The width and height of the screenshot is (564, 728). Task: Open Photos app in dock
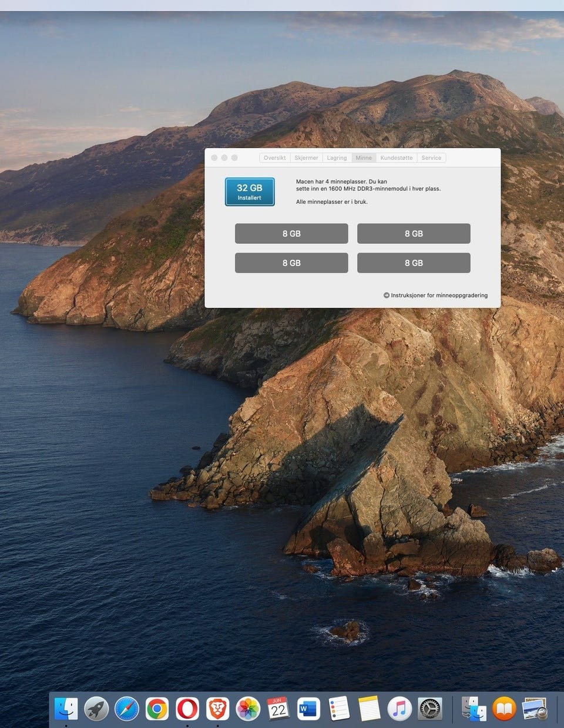pyautogui.click(x=248, y=709)
